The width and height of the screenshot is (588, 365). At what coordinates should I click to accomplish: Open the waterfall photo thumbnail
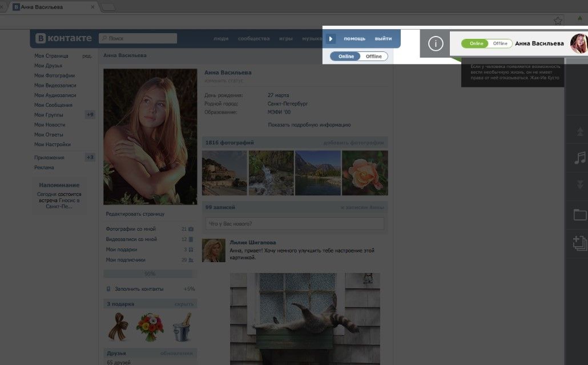pyautogui.click(x=271, y=173)
